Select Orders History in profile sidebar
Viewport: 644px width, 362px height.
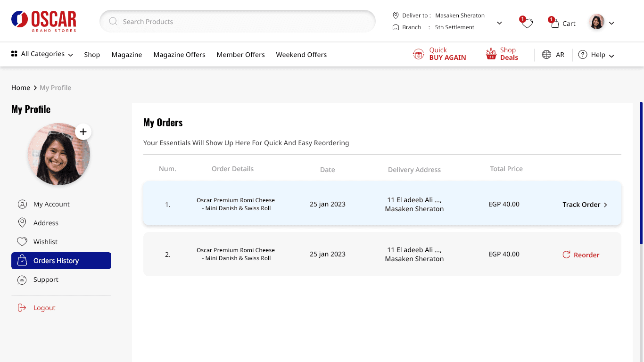coord(61,261)
